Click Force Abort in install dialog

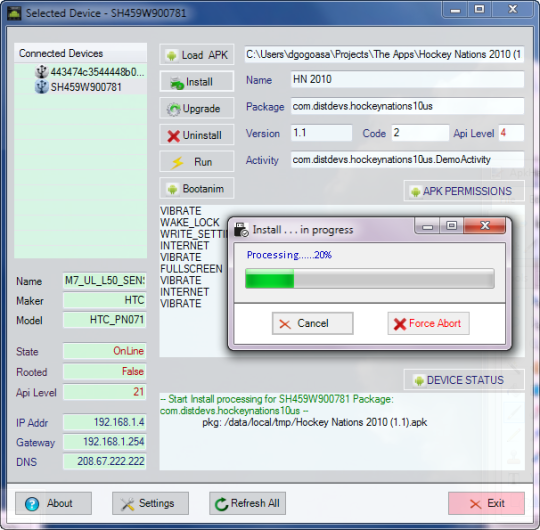point(428,323)
